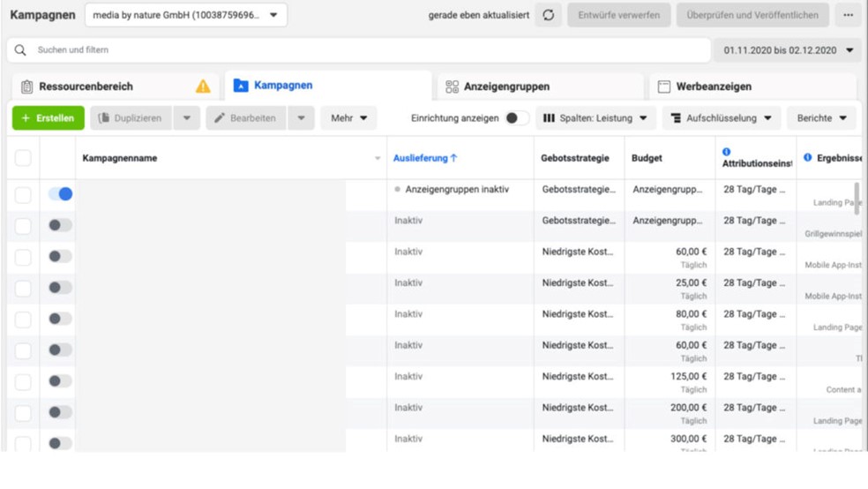Open the Bearbeiten dropdown arrow
The width and height of the screenshot is (868, 489).
[x=301, y=118]
